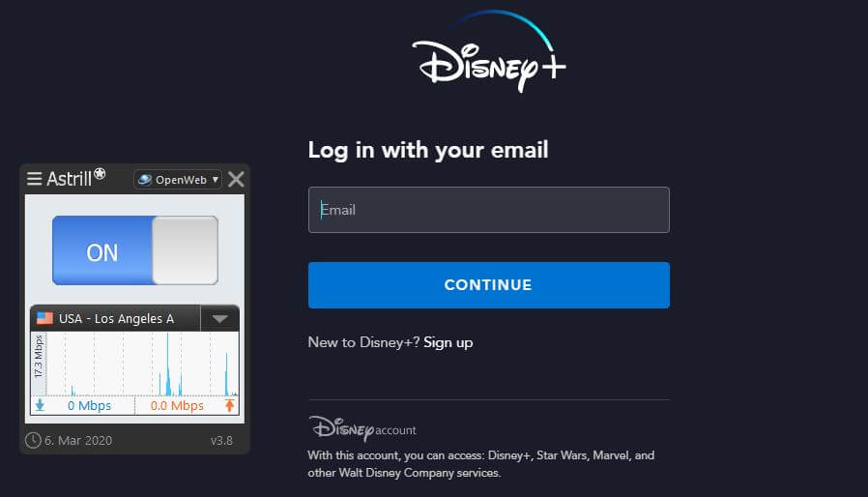
Task: Close the Astrill VPN widget
Action: [236, 180]
